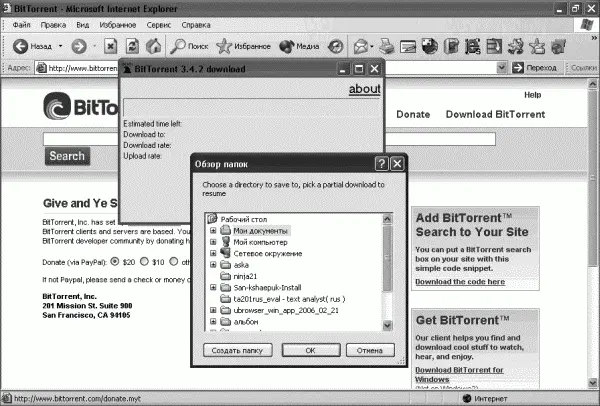
Task: Click the browser page scrollbar down arrow
Action: point(592,382)
